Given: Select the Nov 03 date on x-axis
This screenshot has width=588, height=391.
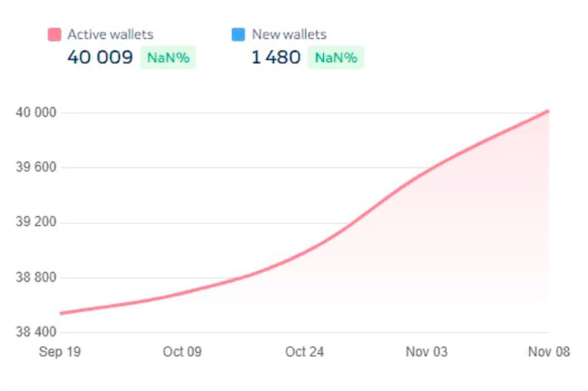Looking at the screenshot, I should click(x=427, y=352).
